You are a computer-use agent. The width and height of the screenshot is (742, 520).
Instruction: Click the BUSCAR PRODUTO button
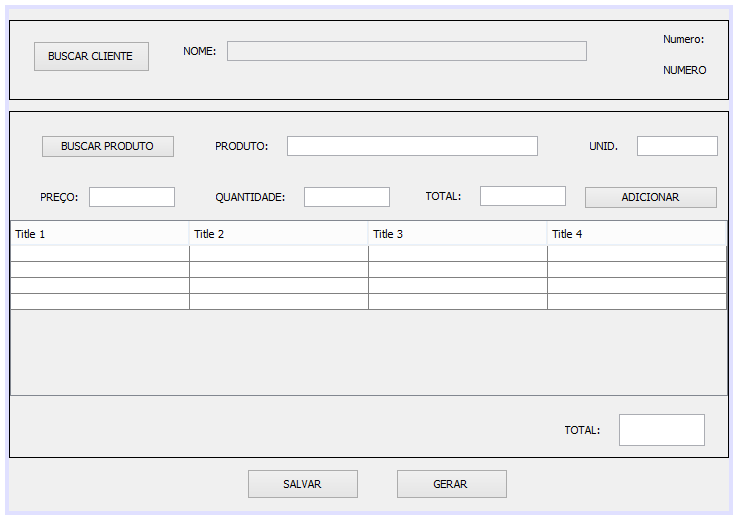[x=107, y=146]
